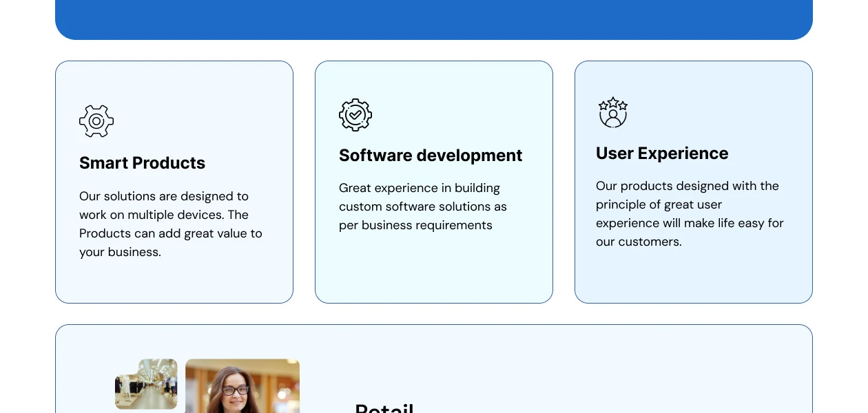The width and height of the screenshot is (868, 413).
Task: Click the retail store aisle photo
Action: pos(146,384)
